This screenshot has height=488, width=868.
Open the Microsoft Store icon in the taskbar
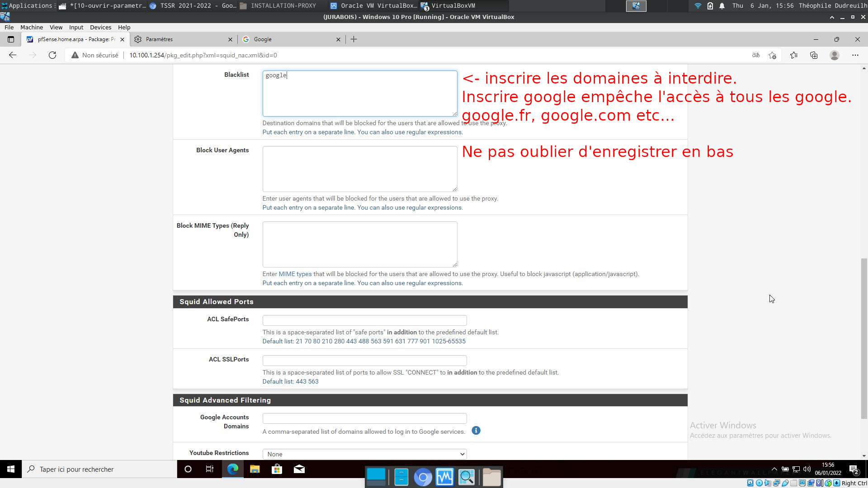click(277, 469)
